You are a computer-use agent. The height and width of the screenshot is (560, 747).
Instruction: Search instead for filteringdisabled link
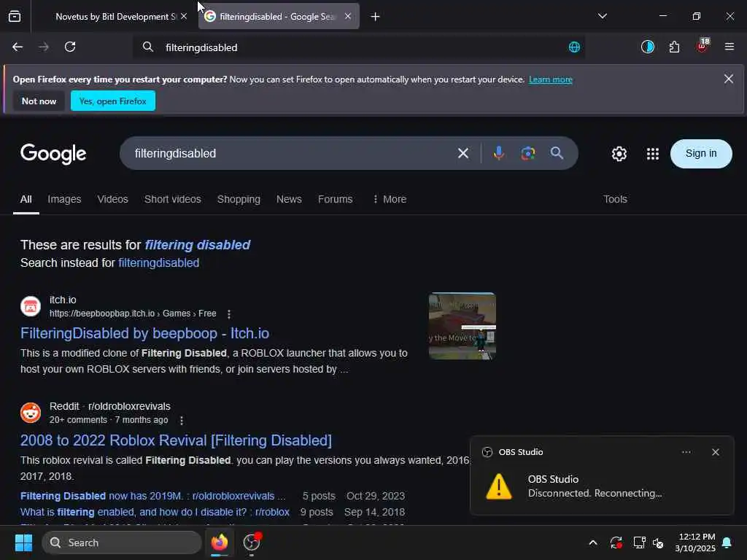(158, 262)
